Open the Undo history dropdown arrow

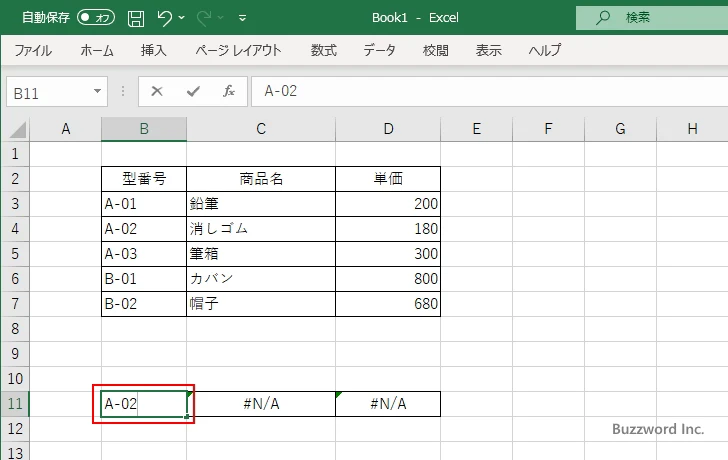coord(182,18)
